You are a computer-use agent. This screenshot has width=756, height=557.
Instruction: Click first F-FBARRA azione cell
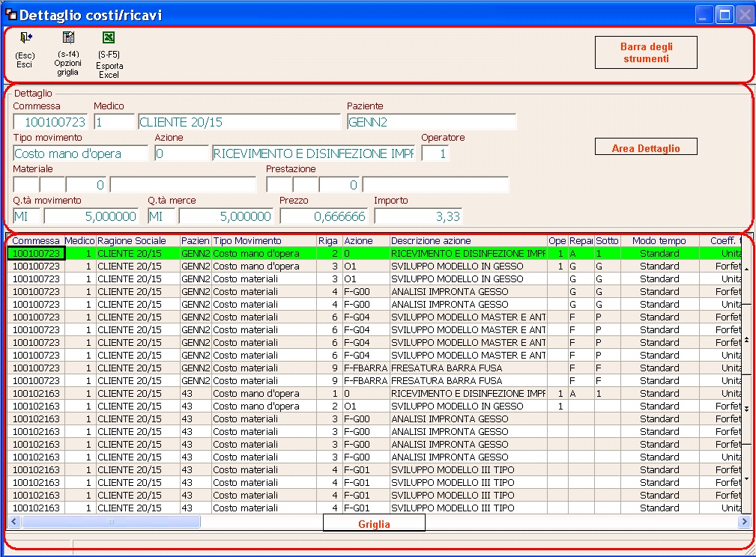(366, 368)
